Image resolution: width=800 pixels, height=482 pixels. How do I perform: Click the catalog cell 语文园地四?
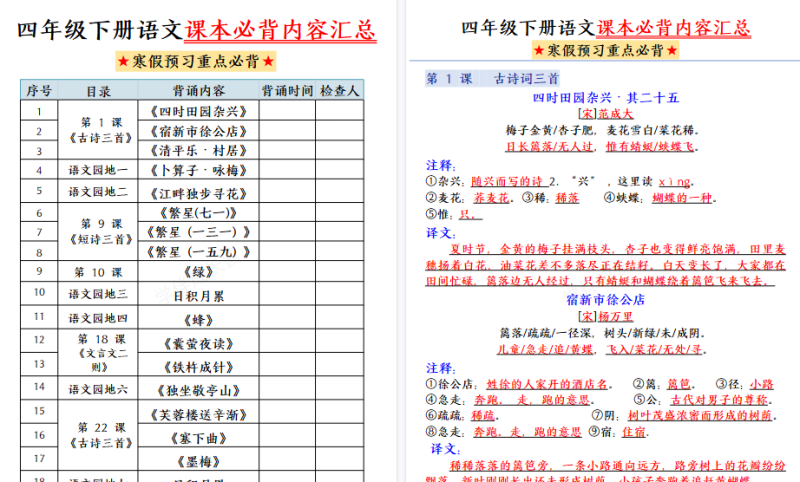pyautogui.click(x=98, y=319)
